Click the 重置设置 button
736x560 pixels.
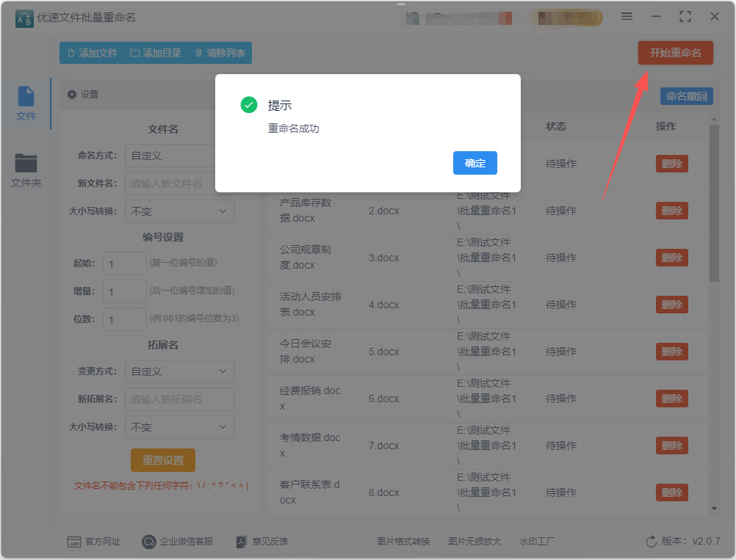(163, 460)
